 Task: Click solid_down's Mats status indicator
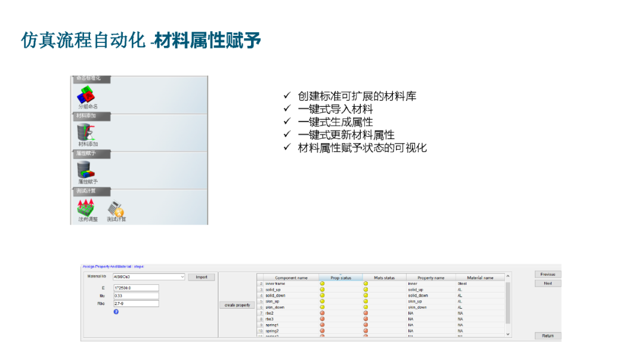(366, 295)
